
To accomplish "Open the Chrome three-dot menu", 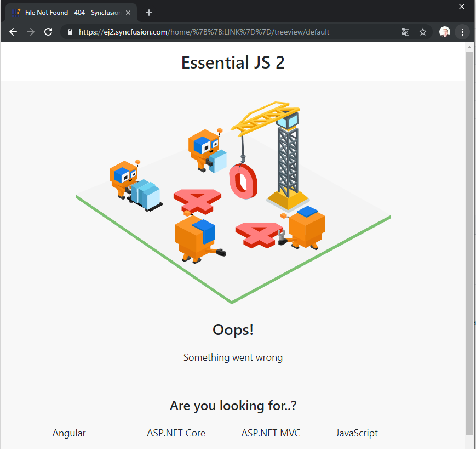I will coord(462,32).
